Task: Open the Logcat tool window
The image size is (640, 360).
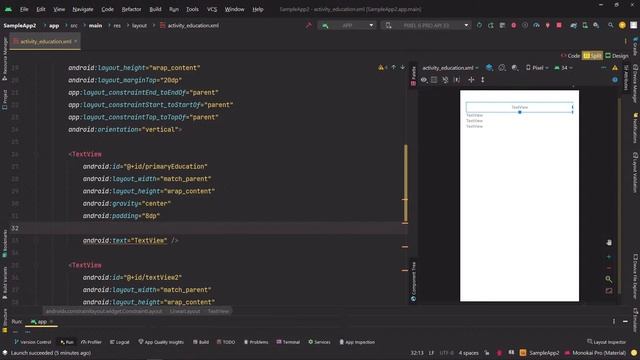Action: pyautogui.click(x=120, y=342)
